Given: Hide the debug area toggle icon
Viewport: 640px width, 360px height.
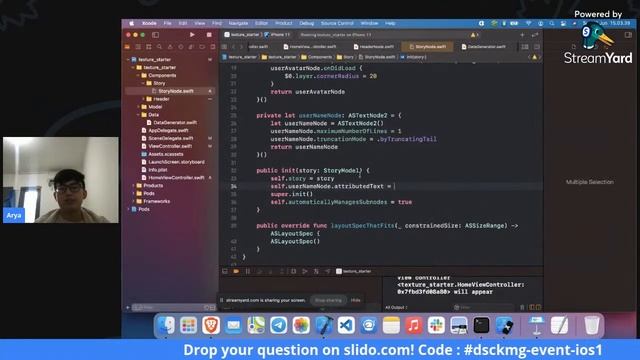Looking at the screenshot, I should [224, 271].
